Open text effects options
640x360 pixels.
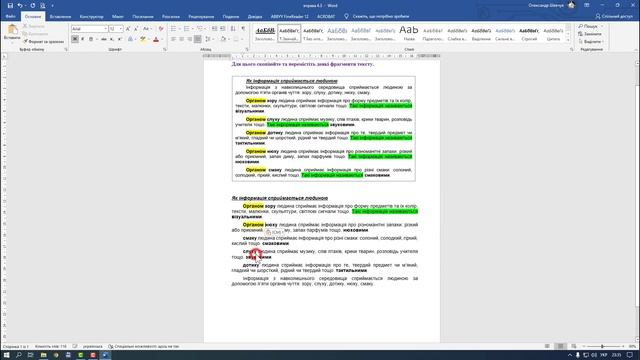130,39
